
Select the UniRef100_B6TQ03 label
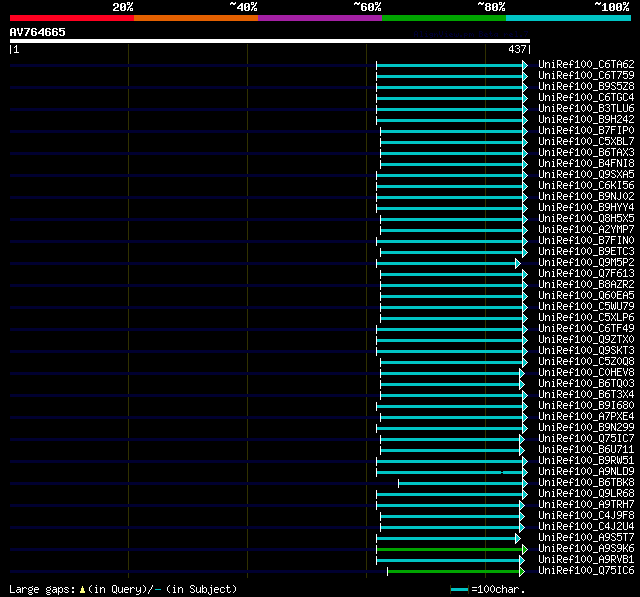pyautogui.click(x=586, y=384)
